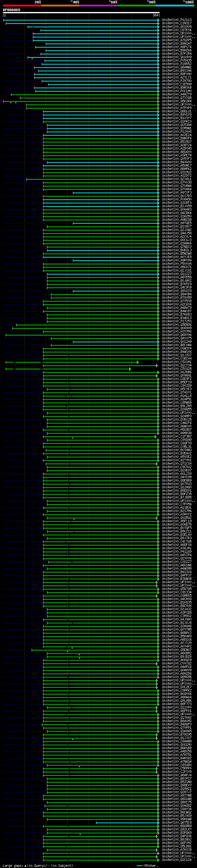Click the white query sequence bar

pos(81,13)
